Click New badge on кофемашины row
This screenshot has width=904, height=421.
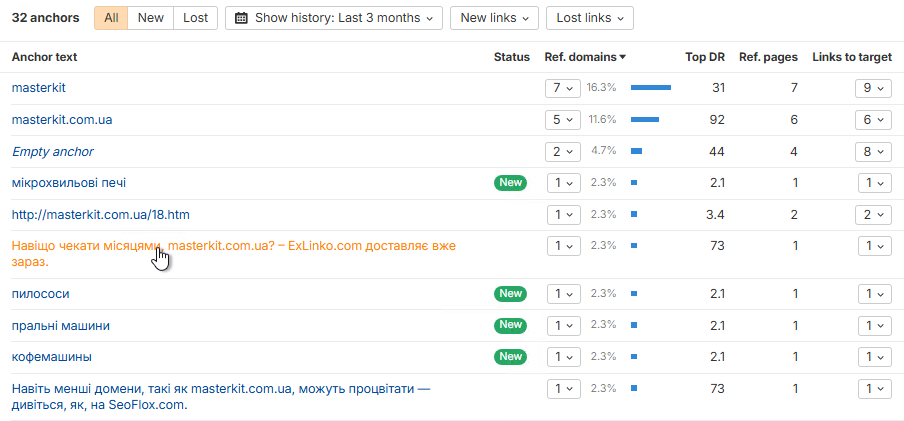510,357
